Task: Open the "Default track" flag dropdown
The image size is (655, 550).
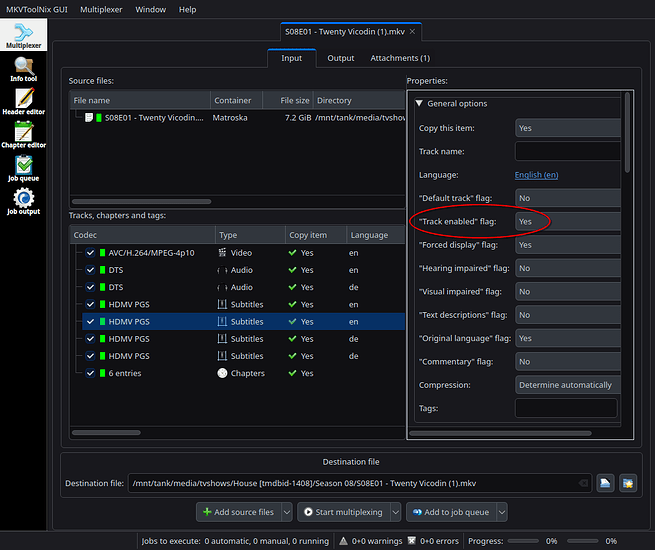Action: pyautogui.click(x=568, y=198)
